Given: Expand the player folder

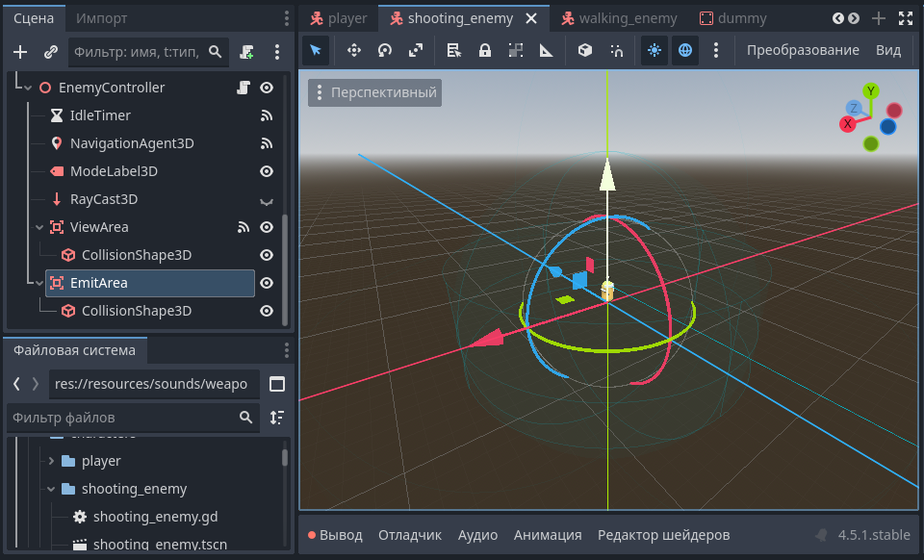Looking at the screenshot, I should click(x=51, y=461).
